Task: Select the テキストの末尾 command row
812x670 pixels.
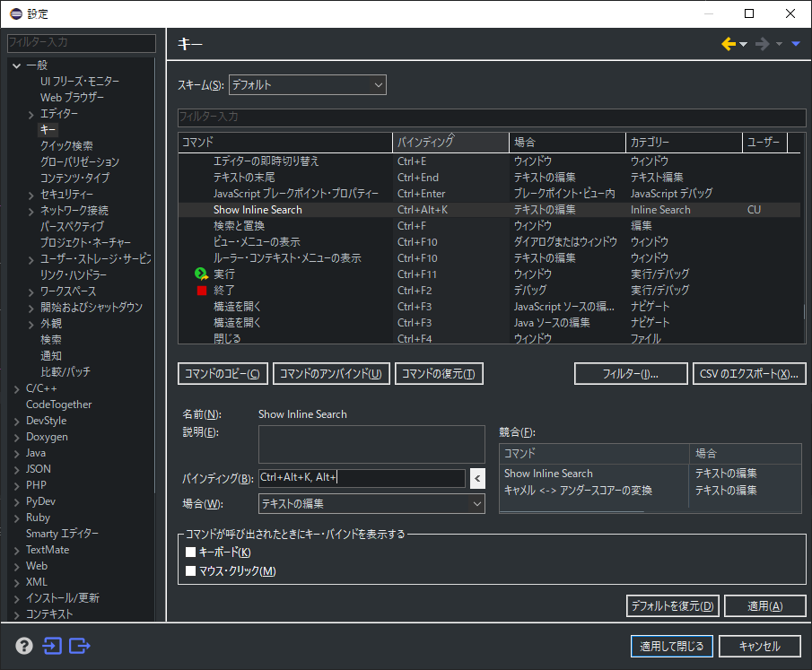Action: pyautogui.click(x=489, y=178)
